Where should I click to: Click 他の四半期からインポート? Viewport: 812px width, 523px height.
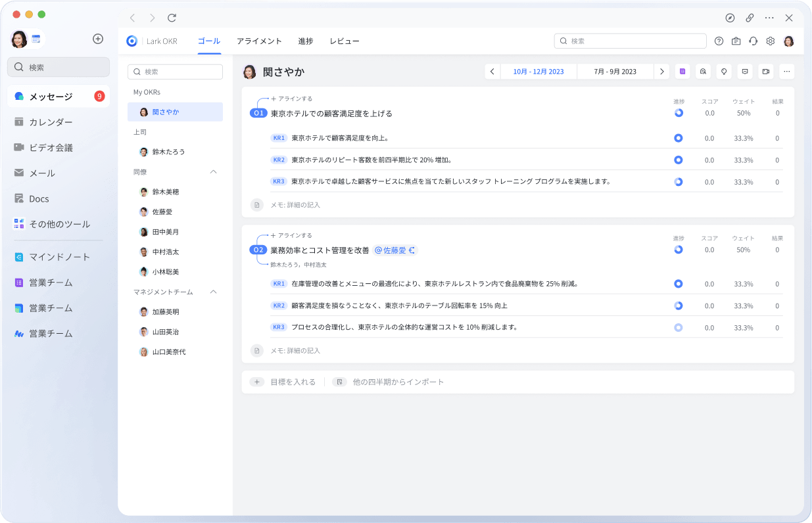pos(389,382)
